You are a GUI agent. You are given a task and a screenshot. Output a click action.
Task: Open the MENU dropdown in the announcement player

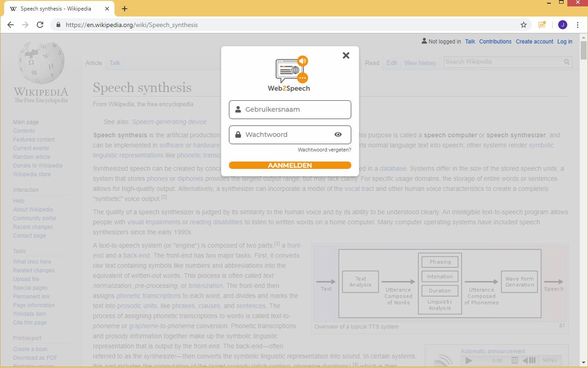[x=549, y=360]
